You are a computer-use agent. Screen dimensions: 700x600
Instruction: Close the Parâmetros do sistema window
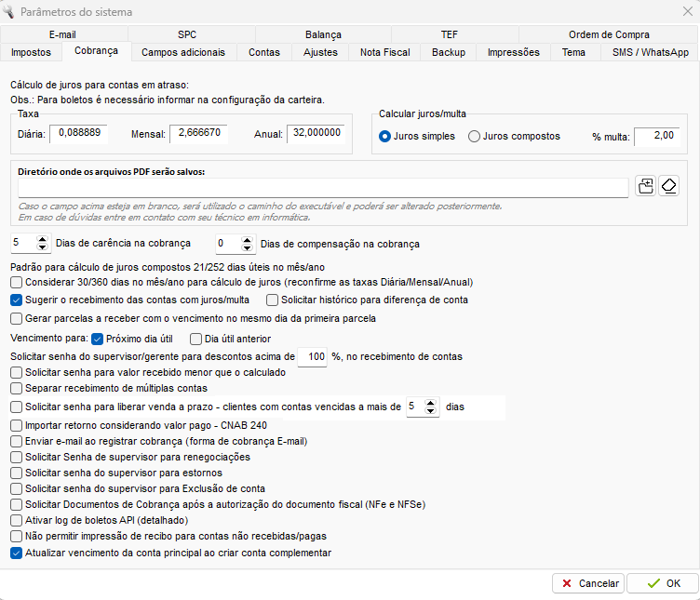click(x=688, y=11)
